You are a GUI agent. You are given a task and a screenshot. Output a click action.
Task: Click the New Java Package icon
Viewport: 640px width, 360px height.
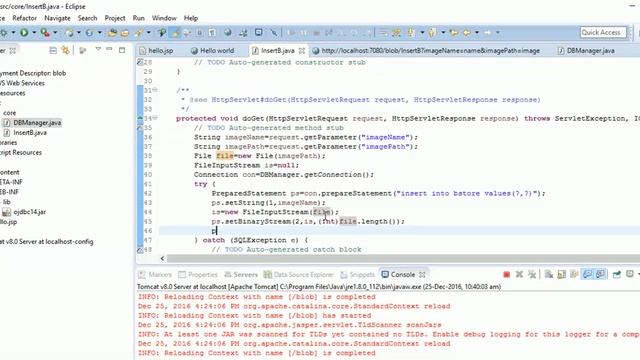coord(69,33)
